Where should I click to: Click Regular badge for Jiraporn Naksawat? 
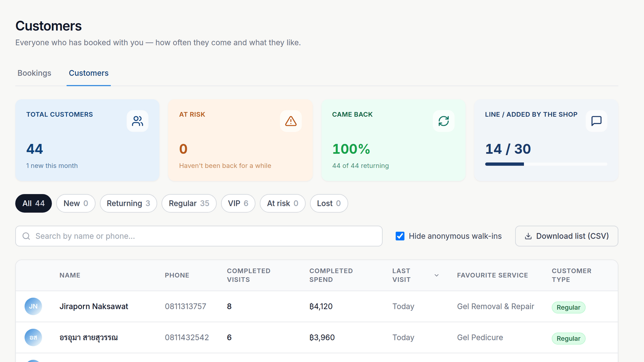[x=569, y=307]
